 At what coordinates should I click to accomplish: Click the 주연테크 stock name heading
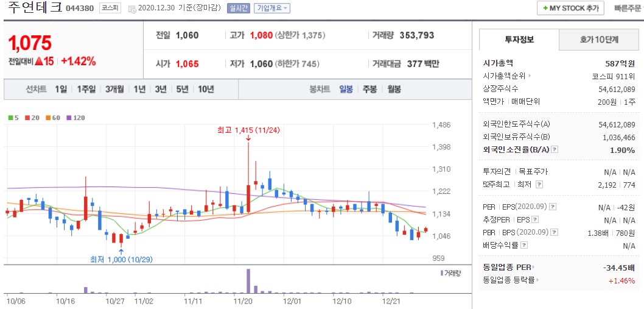[x=35, y=7]
